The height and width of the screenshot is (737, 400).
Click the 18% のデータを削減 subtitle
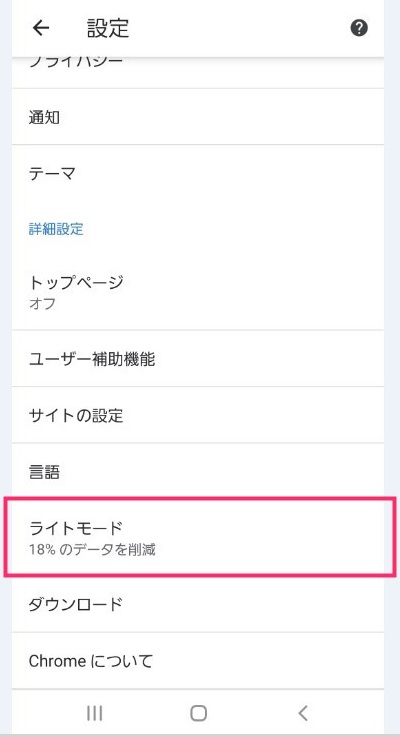[92, 549]
